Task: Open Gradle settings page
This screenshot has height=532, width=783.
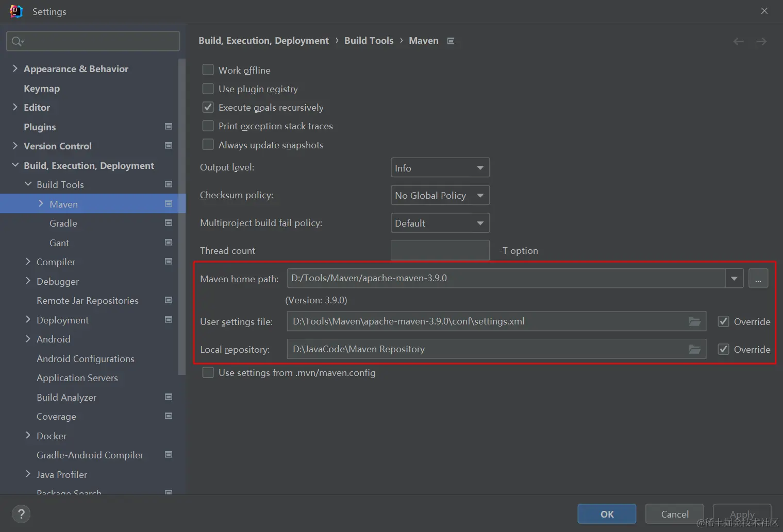Action: coord(63,223)
